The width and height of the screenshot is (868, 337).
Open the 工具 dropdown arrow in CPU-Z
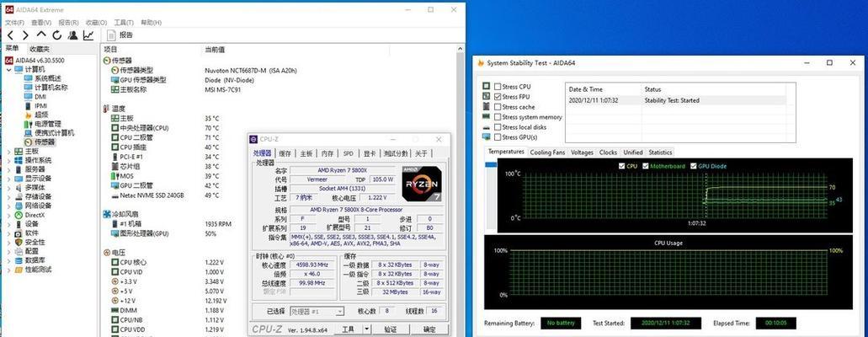366,329
